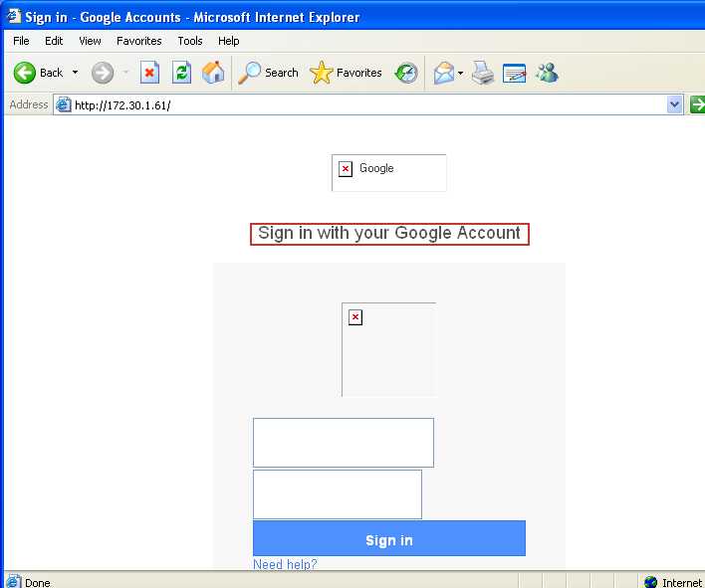Click the Internet Explorer title bar icon
705x588 pixels.
point(14,16)
